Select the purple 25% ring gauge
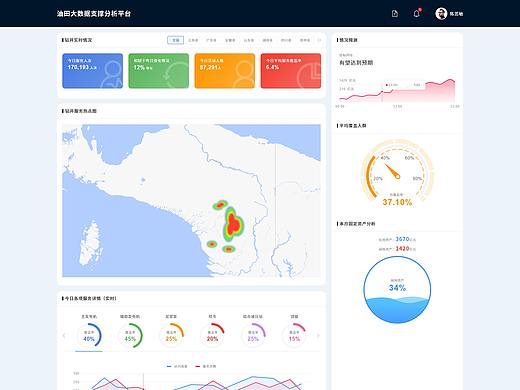520x390 pixels. point(253,335)
